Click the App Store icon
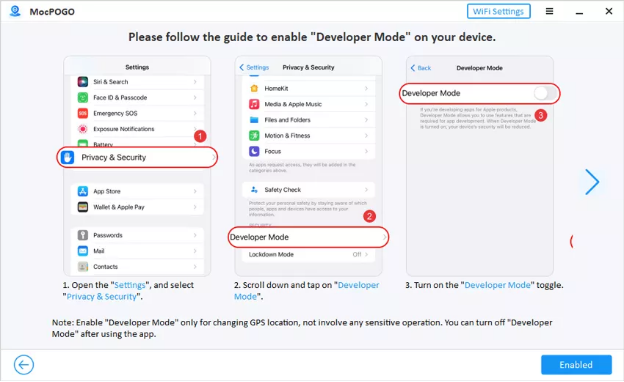Image resolution: width=624 pixels, height=382 pixels. click(82, 191)
